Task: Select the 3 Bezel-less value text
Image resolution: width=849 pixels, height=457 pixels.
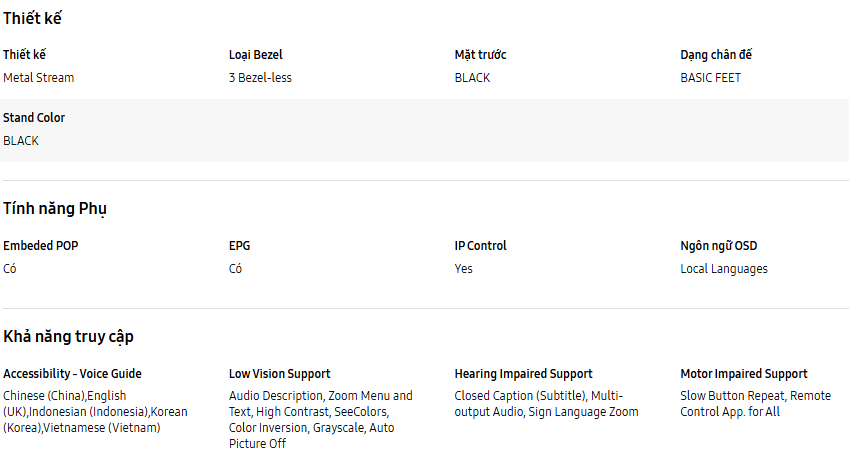Action: [260, 78]
